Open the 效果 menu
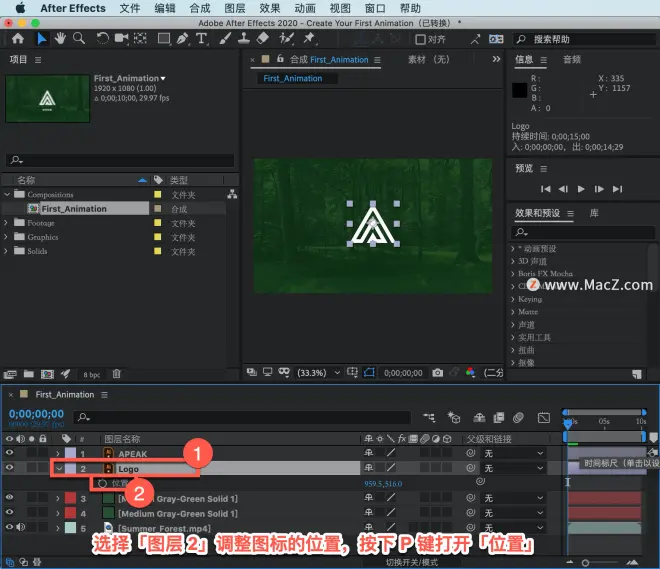This screenshot has width=660, height=569. pos(270,8)
